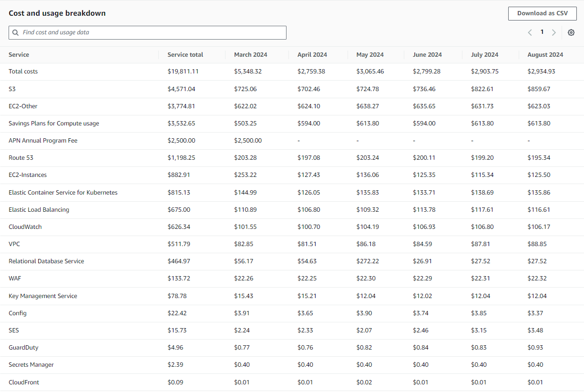Click the March 2024 column header
The width and height of the screenshot is (584, 392).
pyautogui.click(x=250, y=54)
